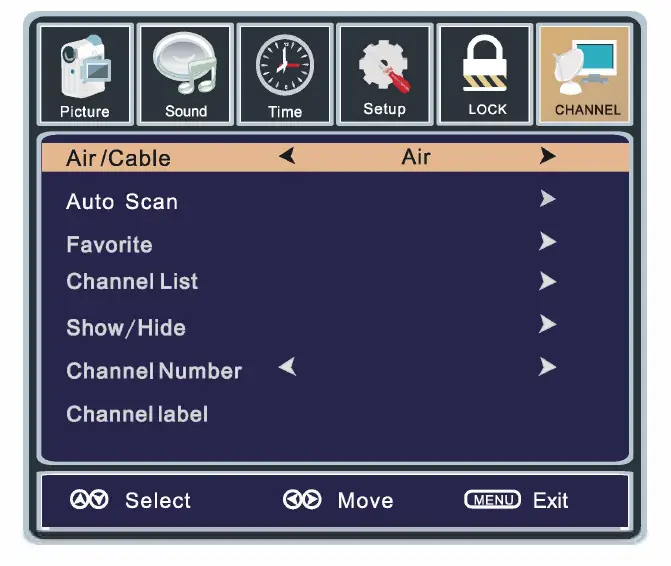Click the left arrow Move icon

(x=292, y=500)
